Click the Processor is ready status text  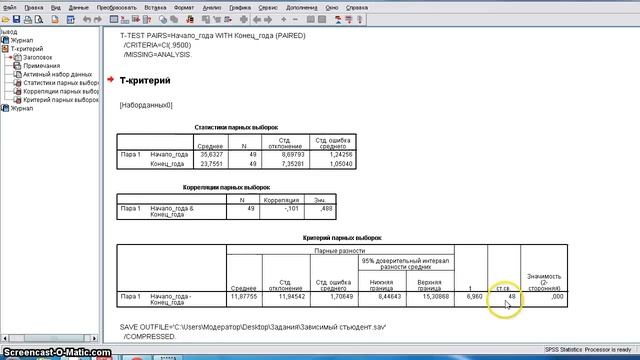[x=608, y=350]
